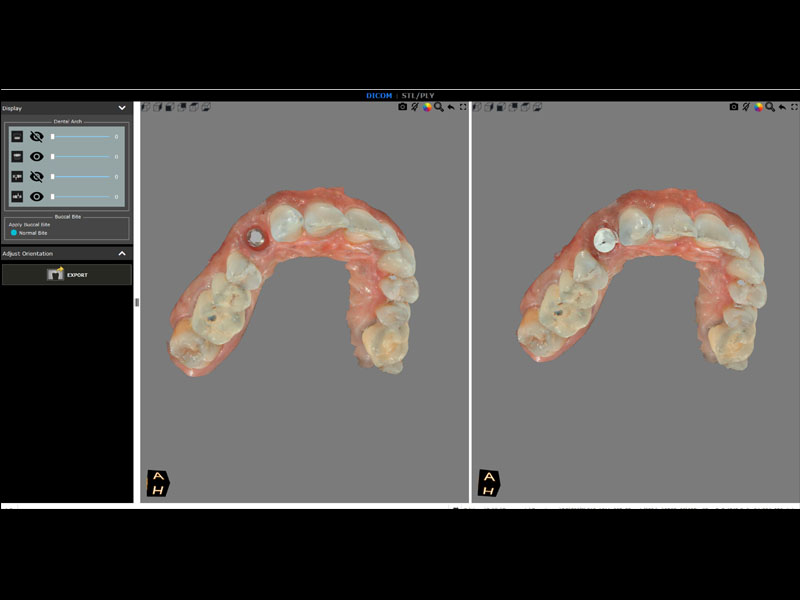The height and width of the screenshot is (600, 800).
Task: Switch to the STL/PLY tab
Action: 418,95
